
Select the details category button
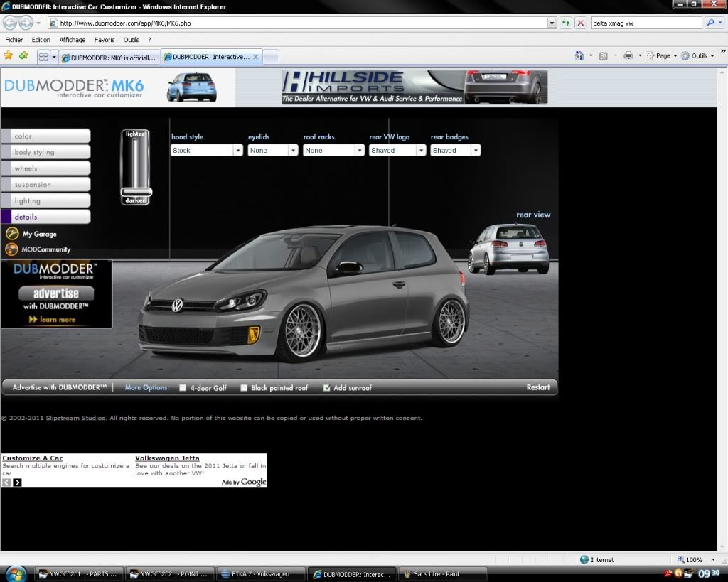coord(46,216)
